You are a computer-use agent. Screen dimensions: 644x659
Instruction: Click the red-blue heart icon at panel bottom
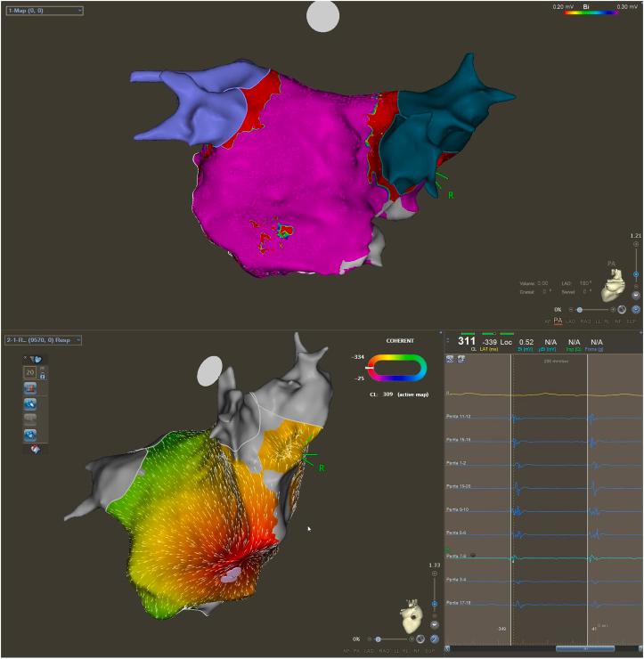pos(36,449)
